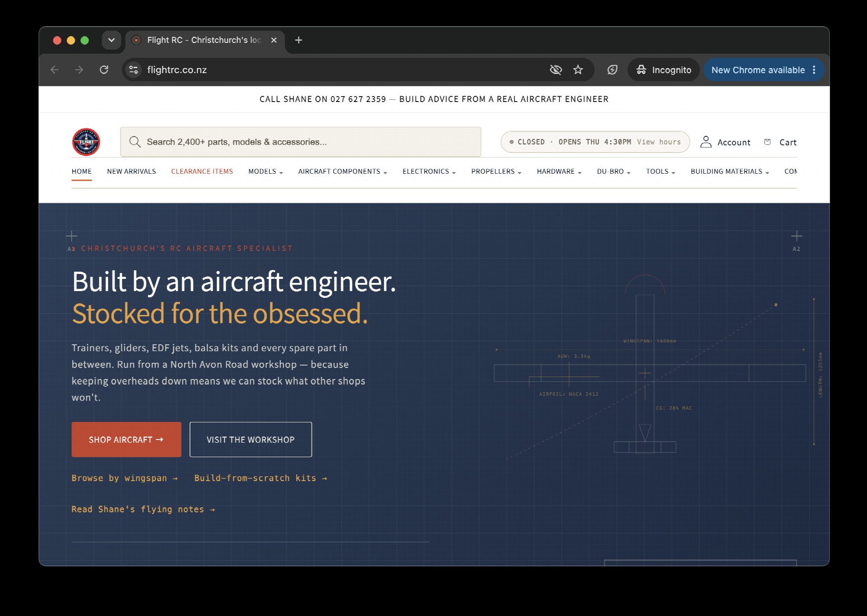The width and height of the screenshot is (867, 616).
Task: Open a new tab with the plus button
Action: 298,40
